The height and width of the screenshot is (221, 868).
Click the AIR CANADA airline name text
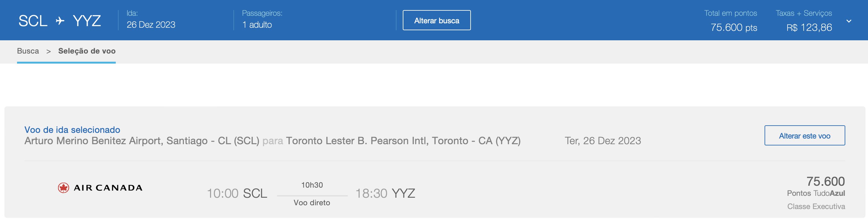click(x=108, y=188)
